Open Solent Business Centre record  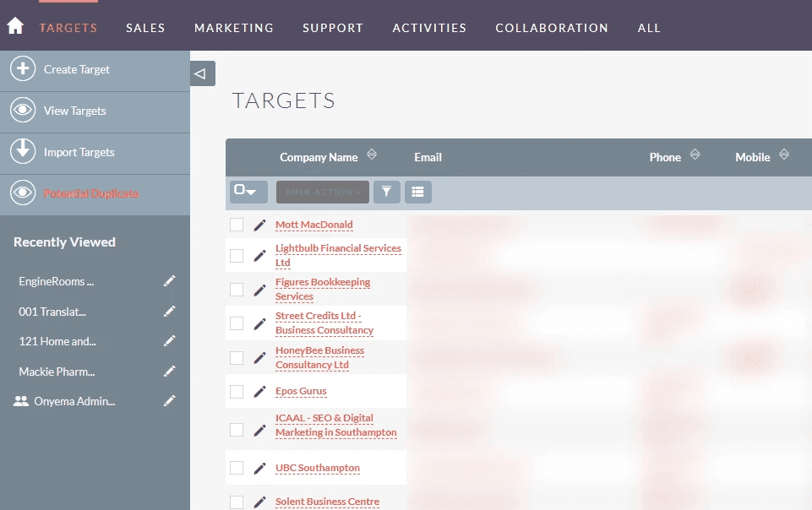(327, 502)
